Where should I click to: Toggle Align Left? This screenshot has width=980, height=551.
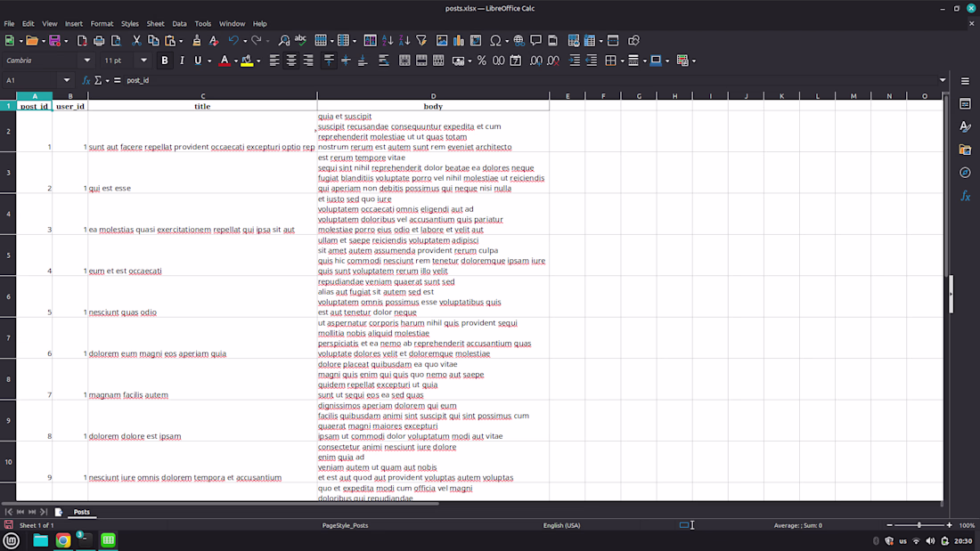pyautogui.click(x=274, y=61)
